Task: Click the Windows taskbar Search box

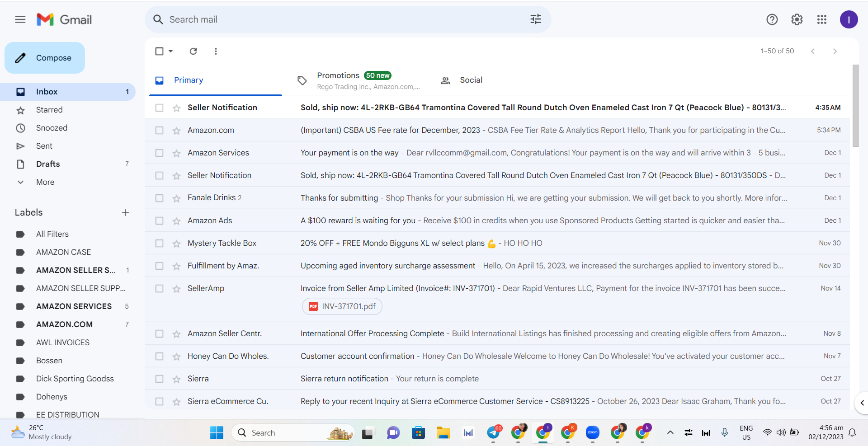Action: pyautogui.click(x=293, y=432)
